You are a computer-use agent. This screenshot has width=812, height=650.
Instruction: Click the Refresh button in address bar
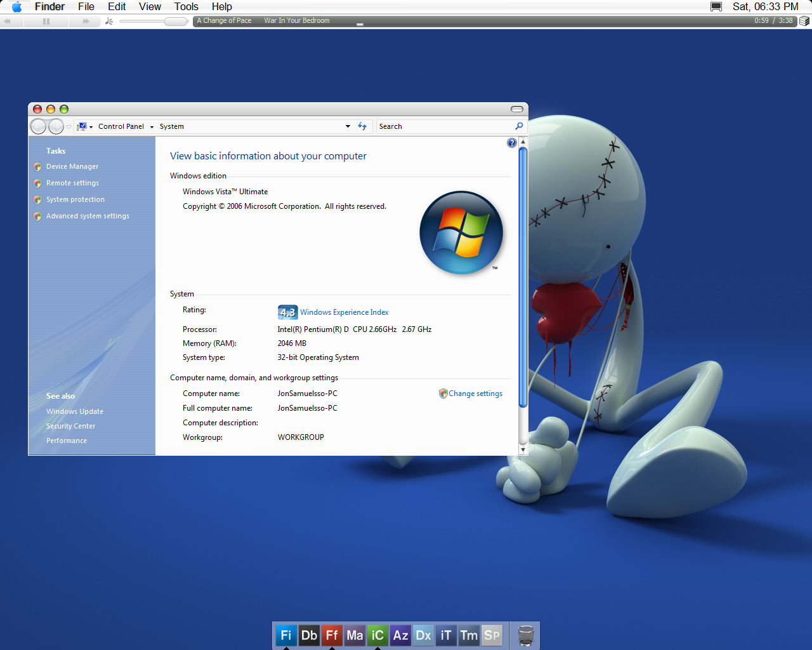pyautogui.click(x=362, y=126)
